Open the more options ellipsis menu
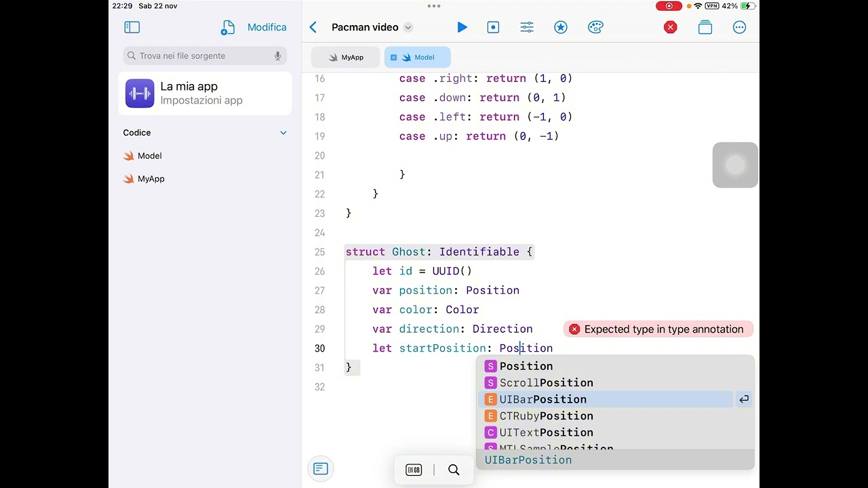 (x=740, y=27)
